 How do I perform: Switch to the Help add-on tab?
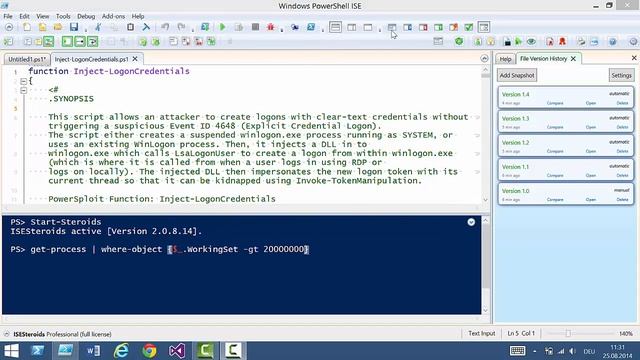point(505,59)
